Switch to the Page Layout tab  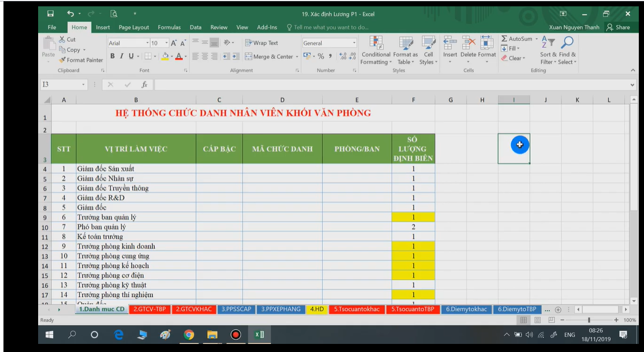(x=133, y=27)
